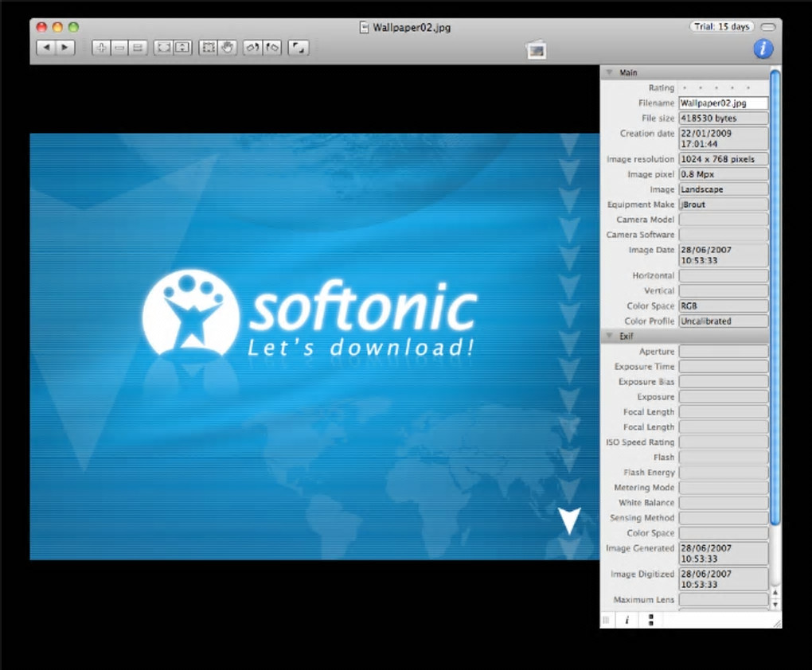The image size is (812, 670).
Task: Show actual size with the equals toolbar button
Action: coord(138,48)
